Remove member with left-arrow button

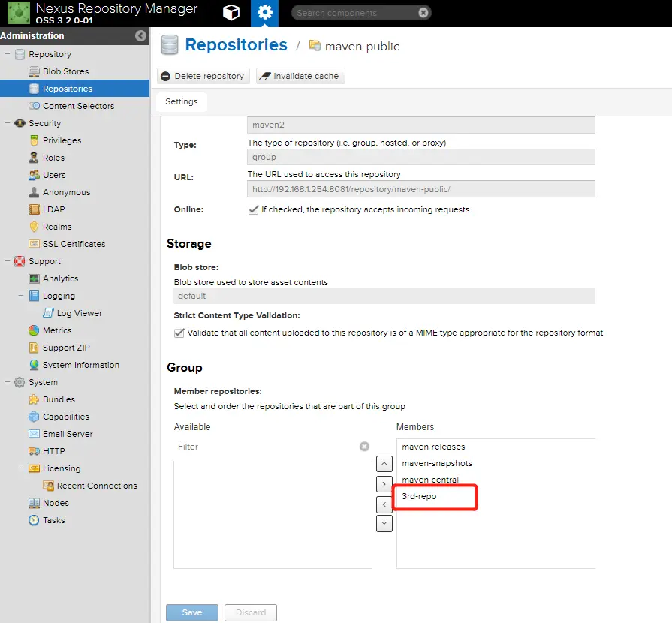point(384,504)
